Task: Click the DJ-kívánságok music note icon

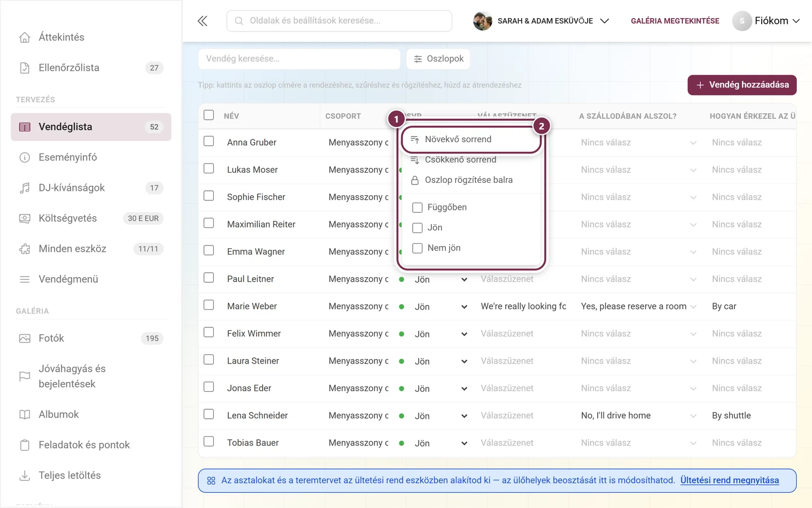Action: tap(25, 188)
